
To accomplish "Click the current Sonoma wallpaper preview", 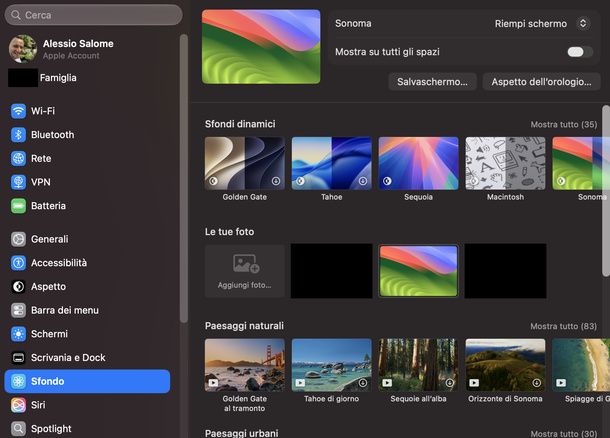I will [x=261, y=47].
